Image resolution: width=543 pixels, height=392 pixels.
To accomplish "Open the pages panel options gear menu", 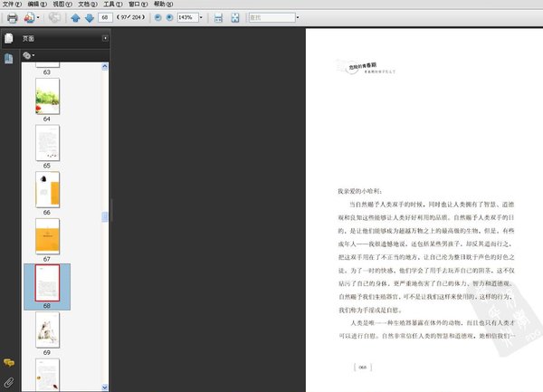I will pos(28,55).
